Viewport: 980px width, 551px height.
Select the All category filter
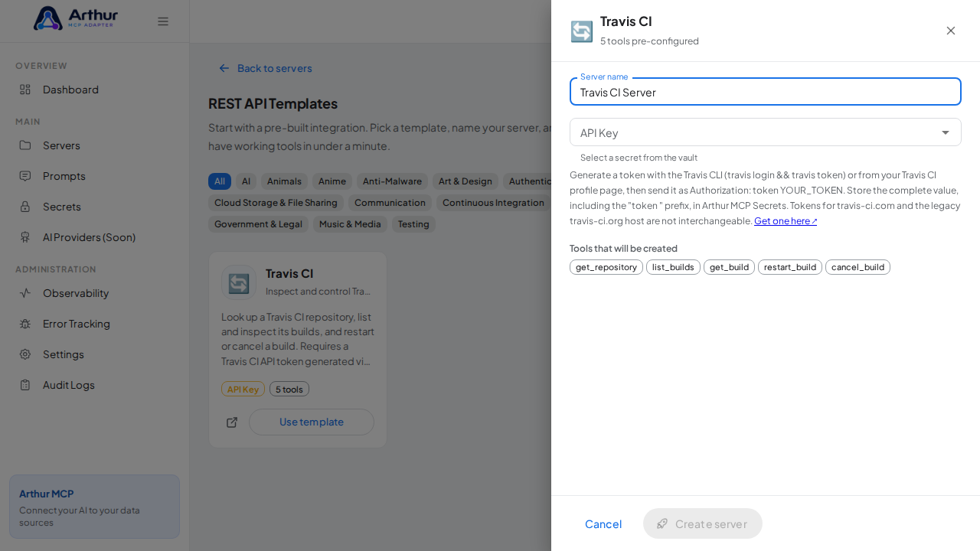(x=220, y=181)
